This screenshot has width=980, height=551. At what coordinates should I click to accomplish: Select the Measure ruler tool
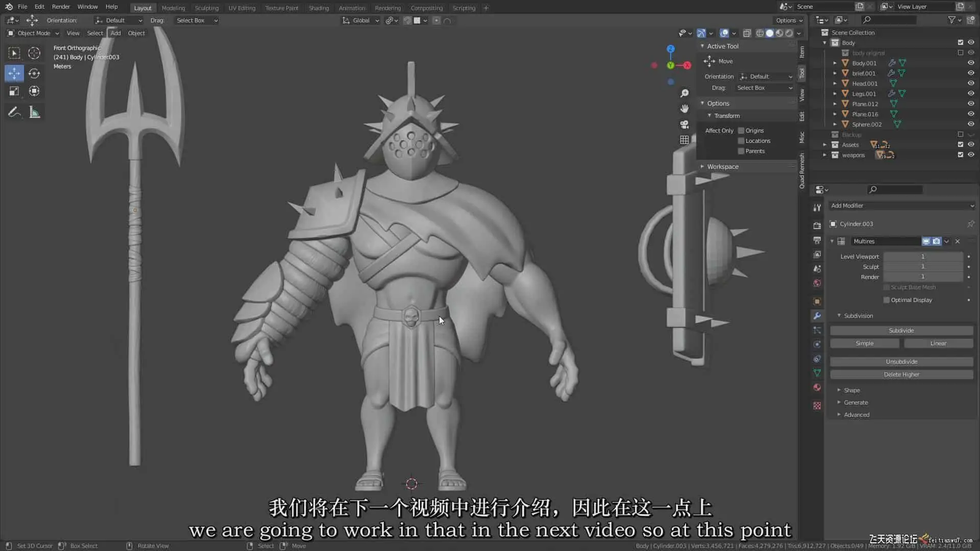click(34, 112)
